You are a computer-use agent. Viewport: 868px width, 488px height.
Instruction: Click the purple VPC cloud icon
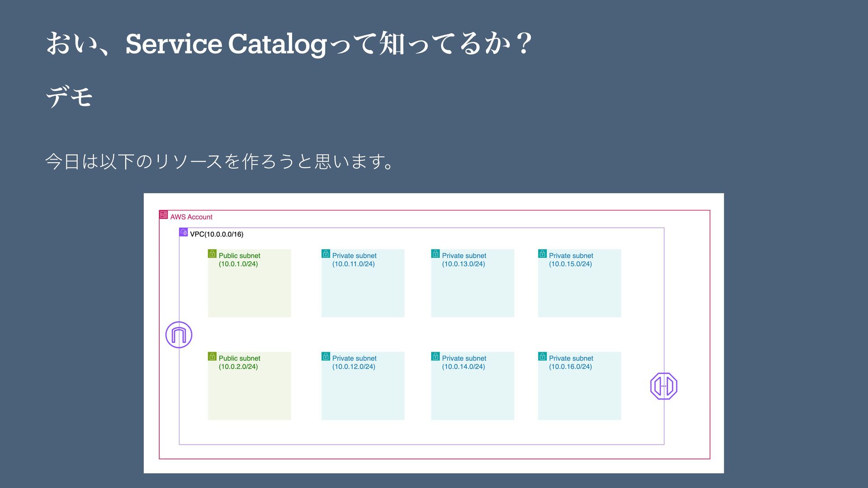184,232
